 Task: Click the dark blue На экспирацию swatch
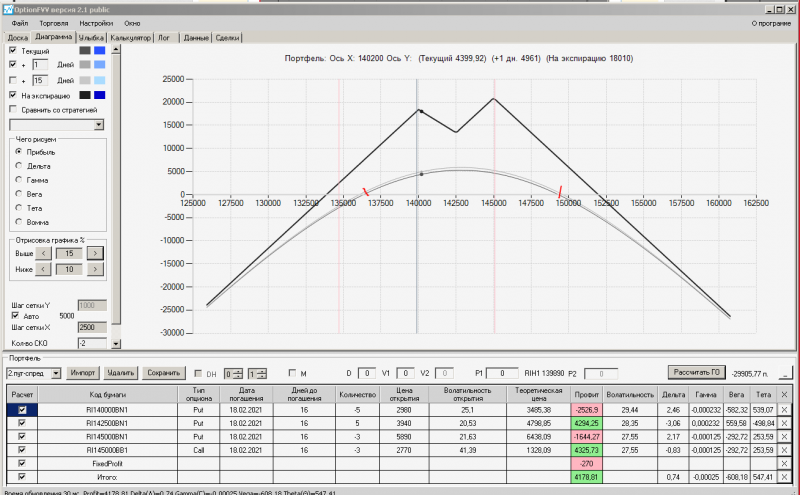click(x=99, y=95)
